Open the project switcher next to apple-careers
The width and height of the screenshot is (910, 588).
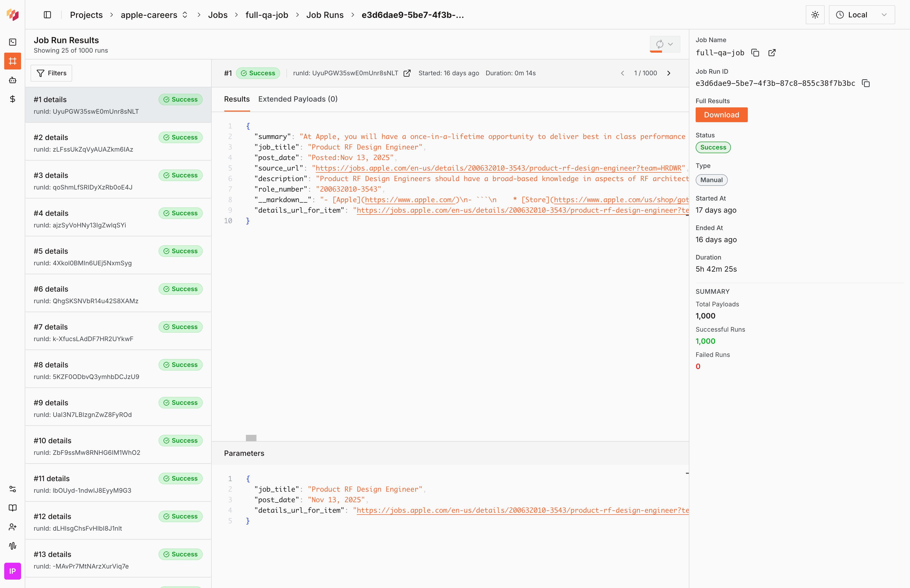(x=185, y=14)
